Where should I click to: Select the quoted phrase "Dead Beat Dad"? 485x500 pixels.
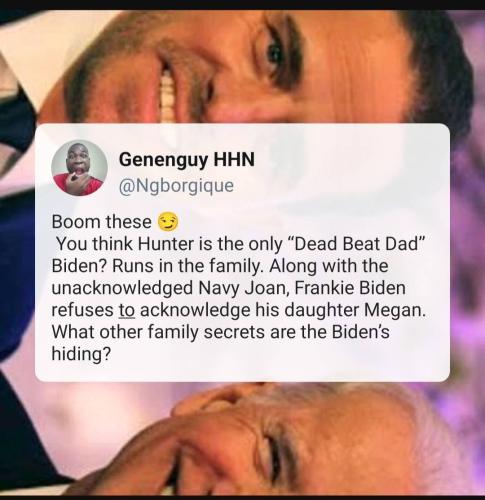click(358, 244)
